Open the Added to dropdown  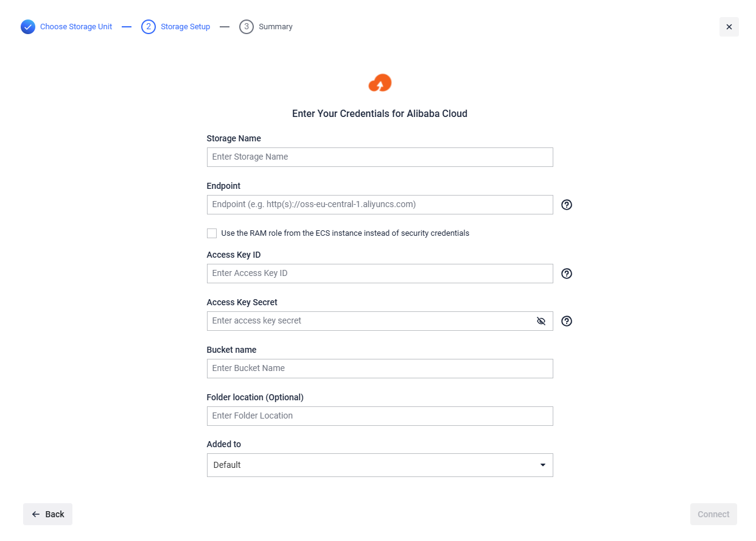[x=380, y=465]
